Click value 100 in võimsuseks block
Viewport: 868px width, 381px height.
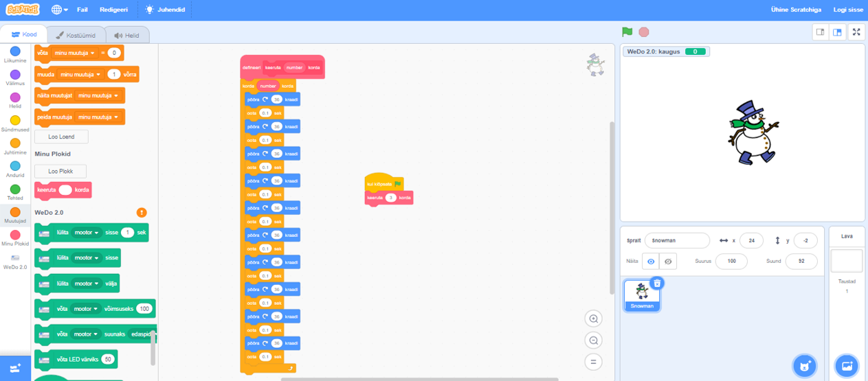click(144, 309)
